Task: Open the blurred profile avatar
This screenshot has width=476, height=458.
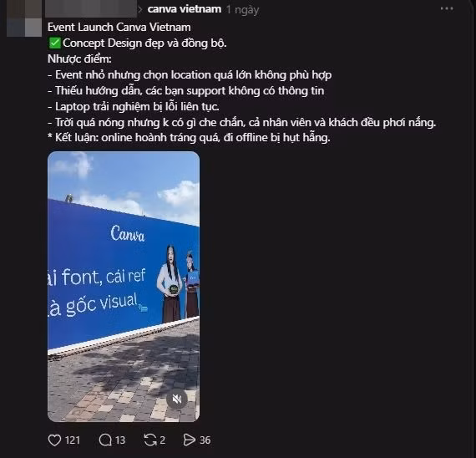Action: pos(24,19)
